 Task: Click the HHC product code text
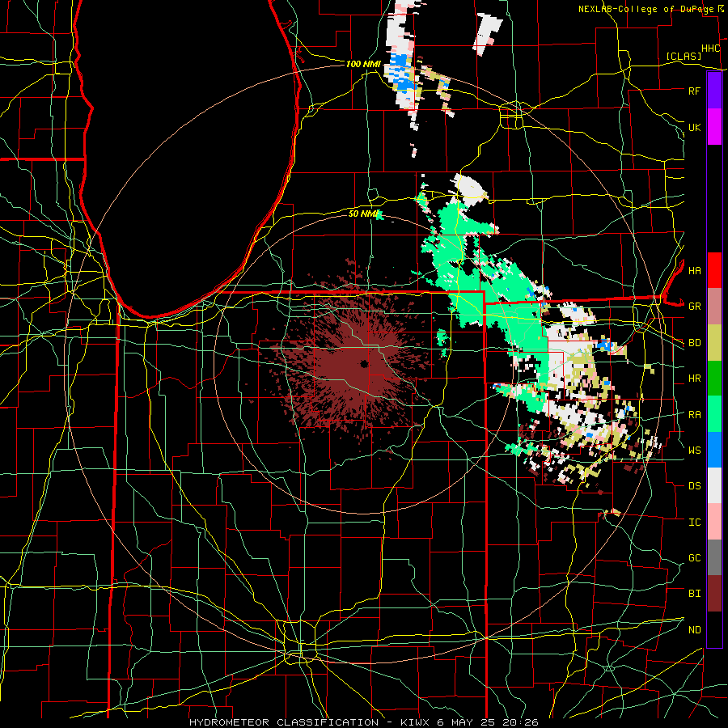(x=710, y=49)
